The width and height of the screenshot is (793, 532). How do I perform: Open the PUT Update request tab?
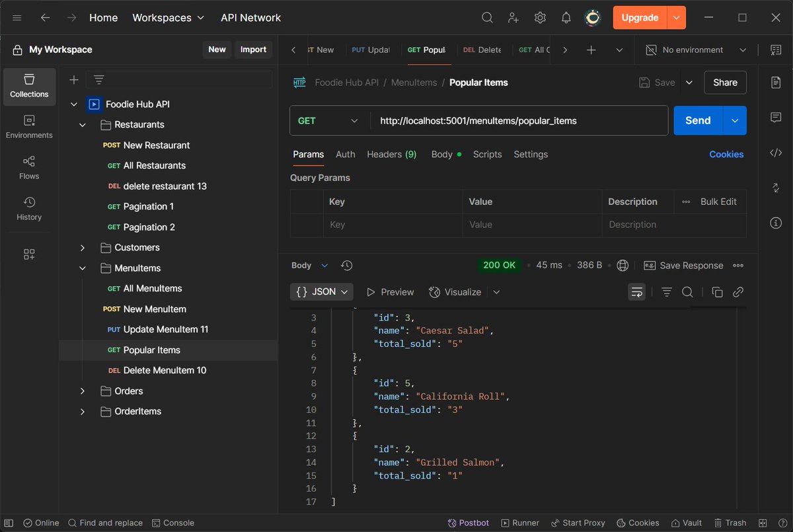pyautogui.click(x=371, y=50)
